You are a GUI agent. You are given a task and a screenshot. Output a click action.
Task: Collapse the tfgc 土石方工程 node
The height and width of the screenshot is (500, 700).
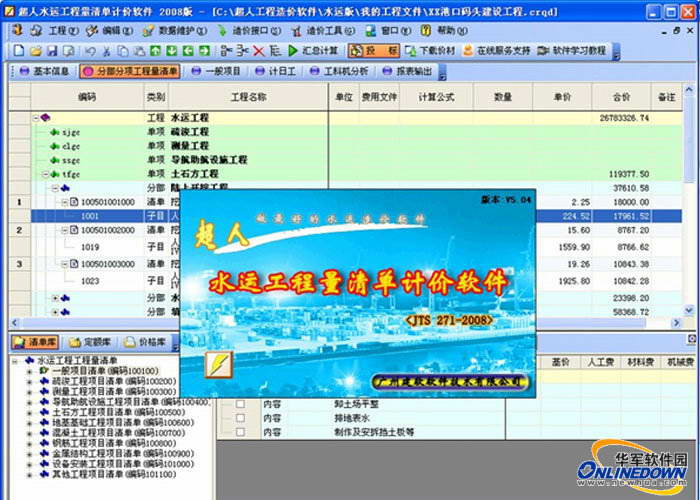pos(45,174)
